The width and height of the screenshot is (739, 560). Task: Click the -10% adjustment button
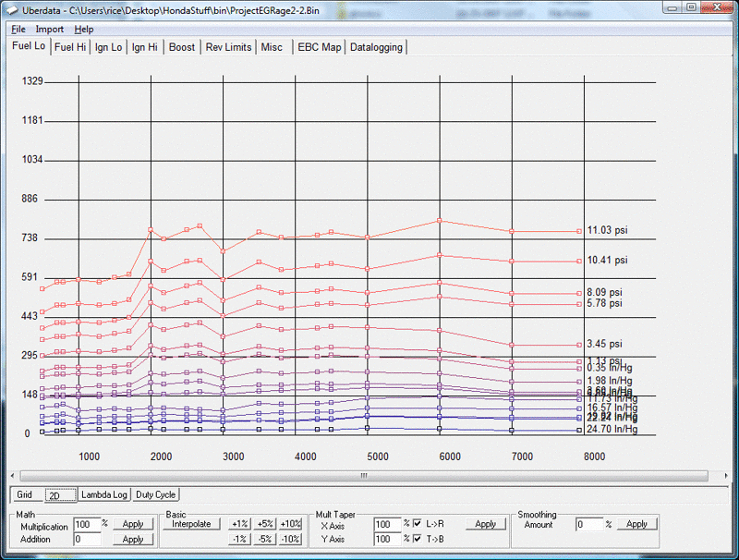click(290, 539)
